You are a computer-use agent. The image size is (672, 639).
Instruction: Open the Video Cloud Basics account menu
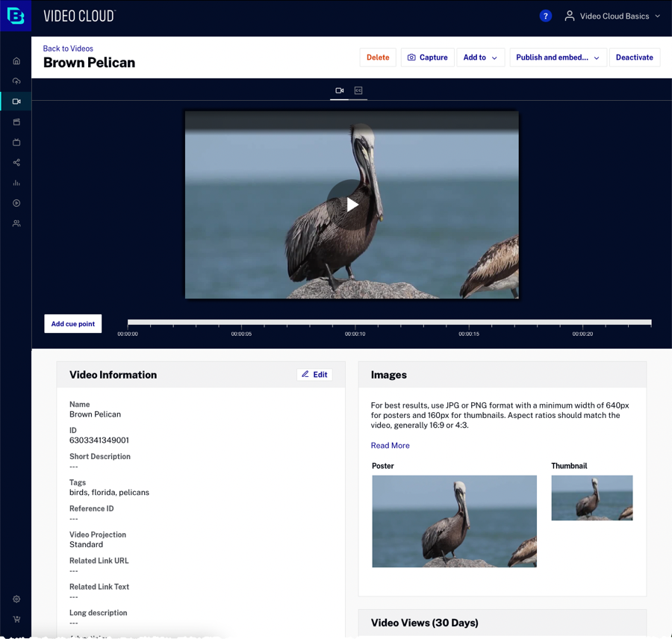click(x=612, y=16)
